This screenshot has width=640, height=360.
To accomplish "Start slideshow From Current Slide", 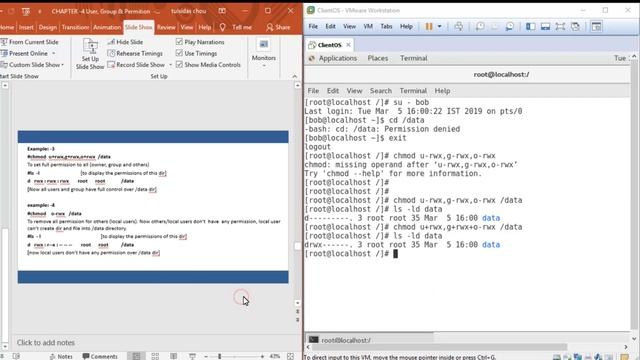I will (29, 42).
